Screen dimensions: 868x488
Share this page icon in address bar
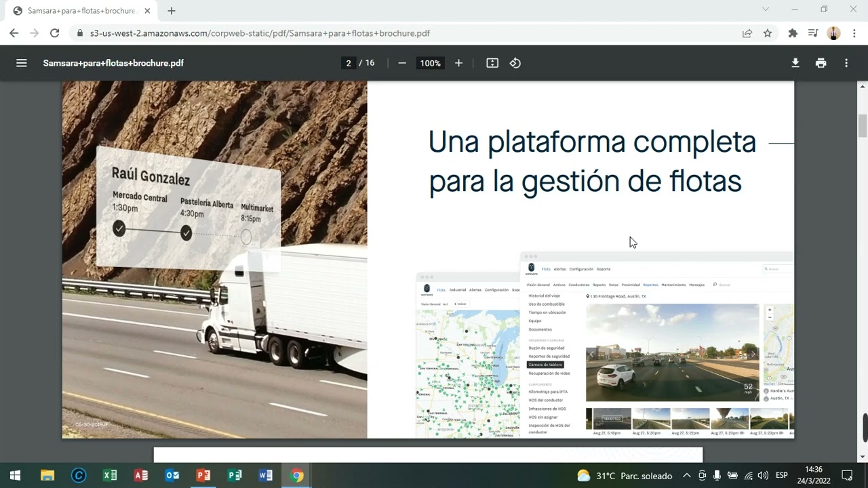click(747, 33)
